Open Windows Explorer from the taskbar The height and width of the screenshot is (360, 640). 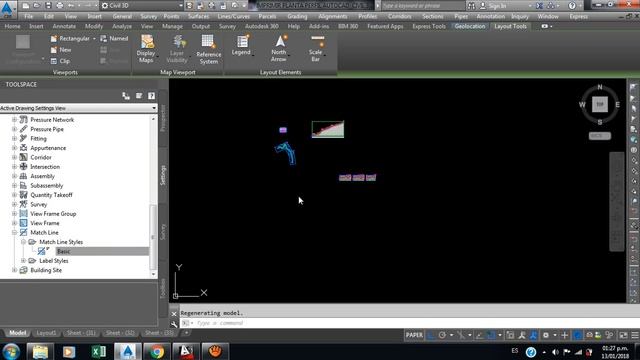pos(40,351)
